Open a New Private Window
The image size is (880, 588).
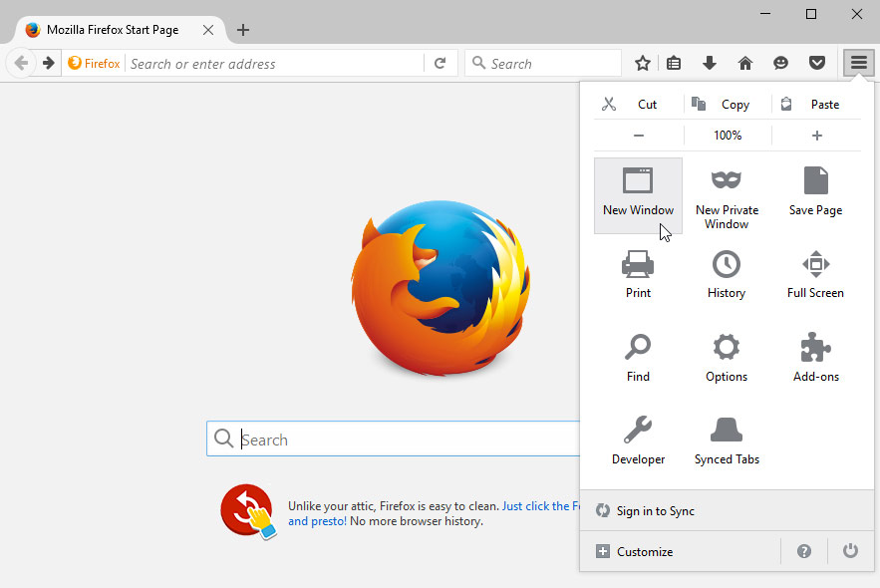click(727, 196)
